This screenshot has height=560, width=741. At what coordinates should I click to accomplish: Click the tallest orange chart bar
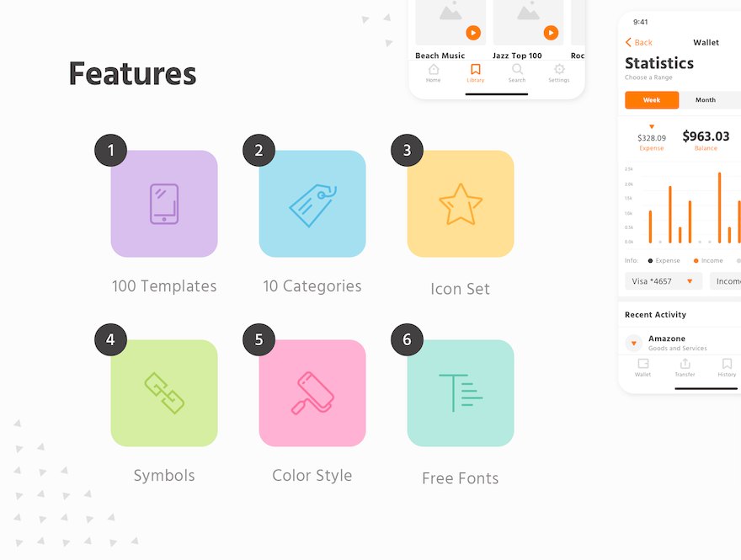click(720, 208)
